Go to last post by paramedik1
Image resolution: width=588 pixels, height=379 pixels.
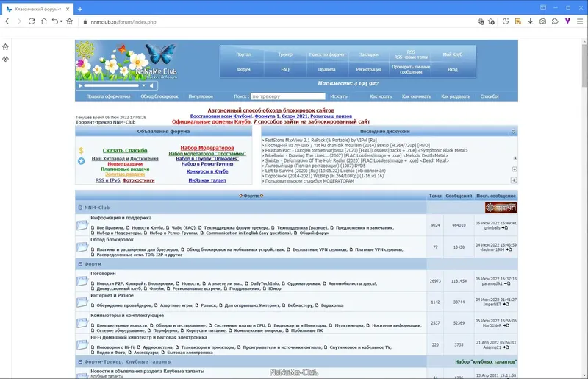pos(507,283)
